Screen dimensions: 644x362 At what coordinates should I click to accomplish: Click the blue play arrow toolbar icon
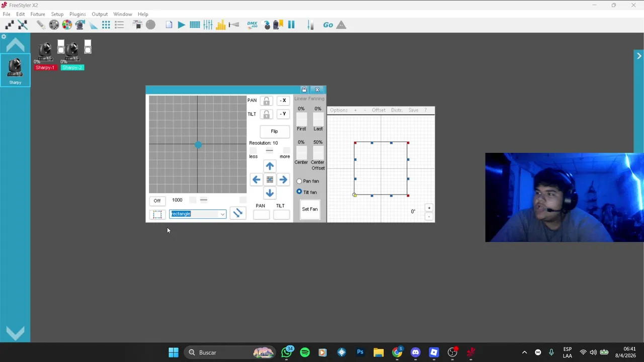[x=181, y=25]
